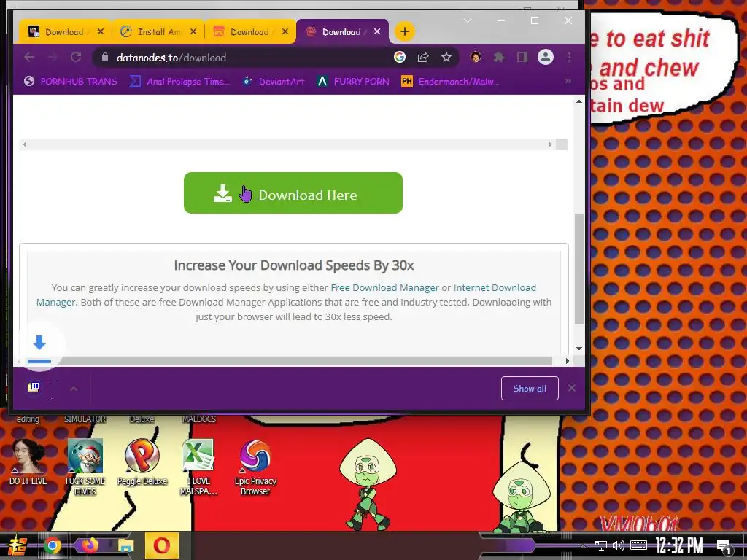Viewport: 747px width, 560px height.
Task: Switch to the Download tab with photo favicon
Action: coord(64,32)
